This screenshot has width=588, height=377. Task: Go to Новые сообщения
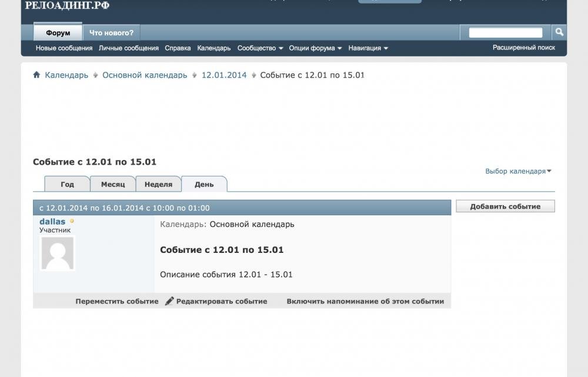point(64,48)
